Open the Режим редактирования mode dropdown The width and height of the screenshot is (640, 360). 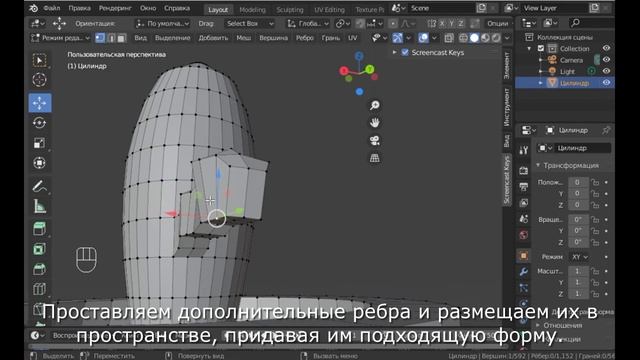click(60, 38)
